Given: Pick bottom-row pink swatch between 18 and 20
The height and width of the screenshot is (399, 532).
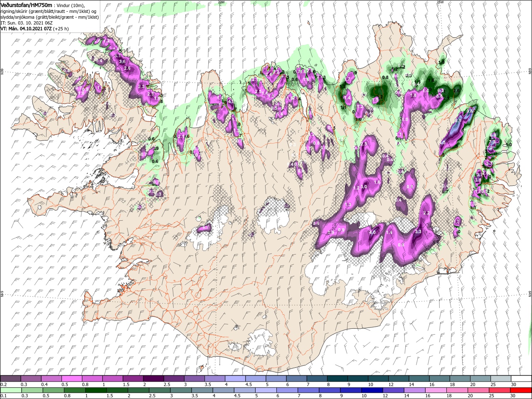Looking at the screenshot, I should [458, 390].
